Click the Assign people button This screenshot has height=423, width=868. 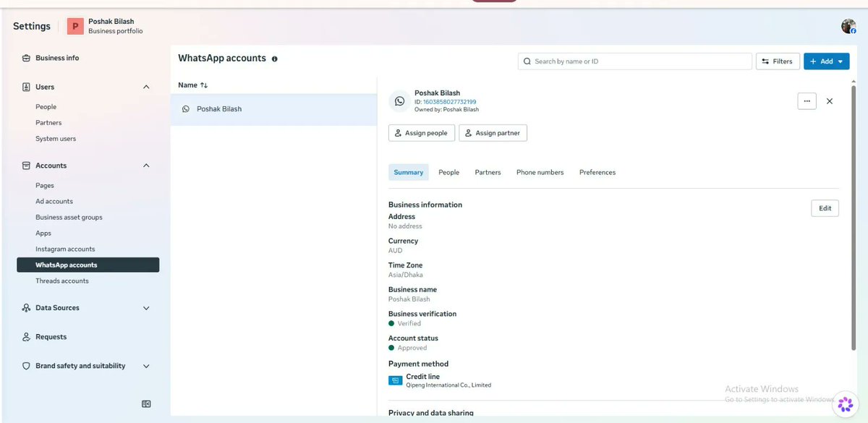422,133
